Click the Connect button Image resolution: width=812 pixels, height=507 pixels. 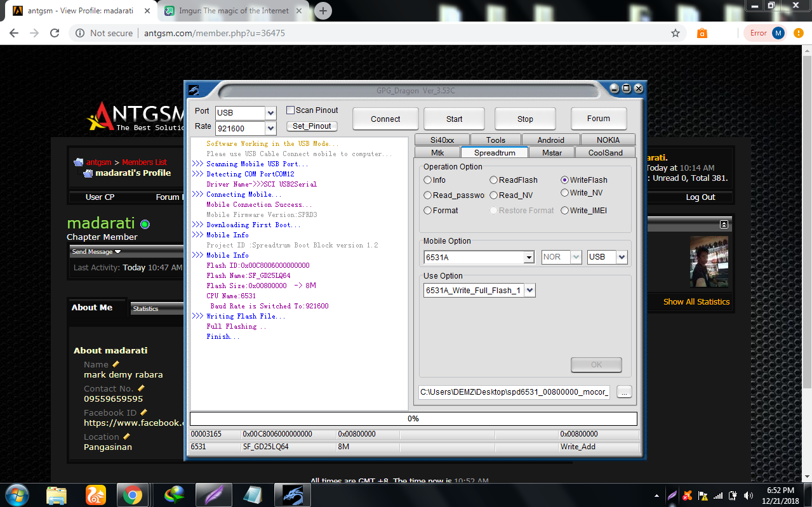385,119
